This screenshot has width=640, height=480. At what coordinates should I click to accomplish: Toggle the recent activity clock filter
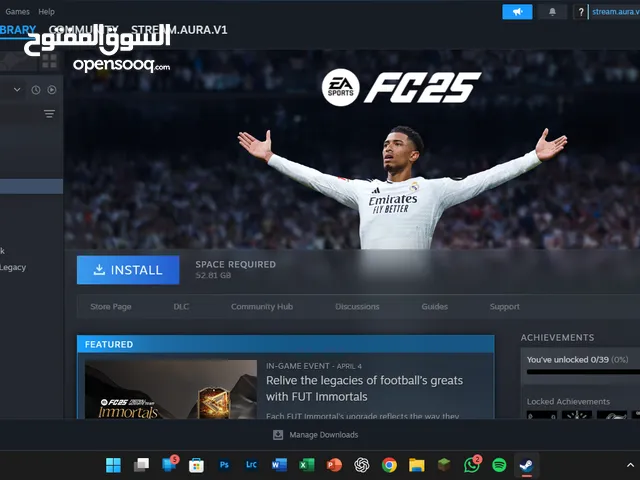(x=36, y=90)
